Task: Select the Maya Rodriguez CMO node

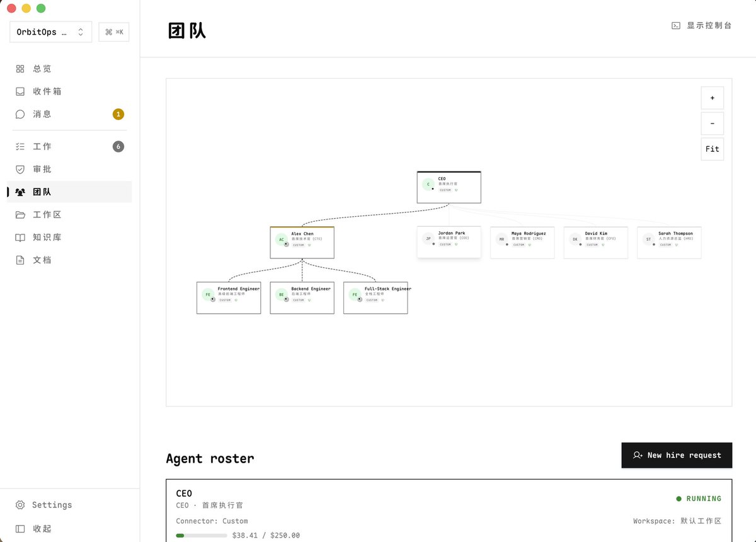Action: point(522,243)
